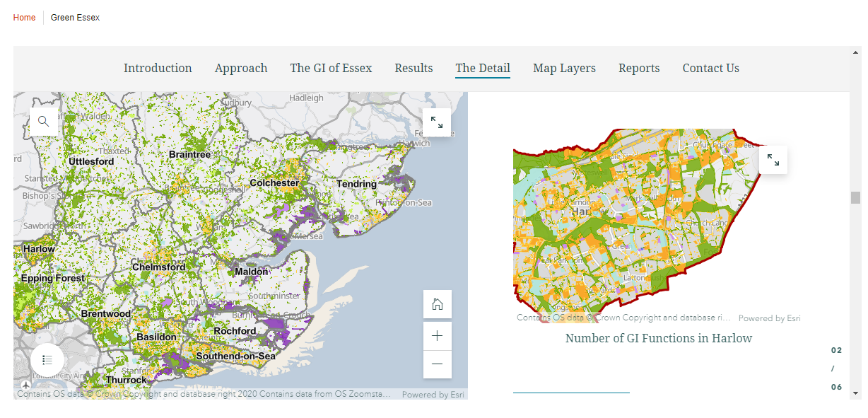Select the Map Layers tab
Screen dimensions: 868x418
click(x=564, y=68)
